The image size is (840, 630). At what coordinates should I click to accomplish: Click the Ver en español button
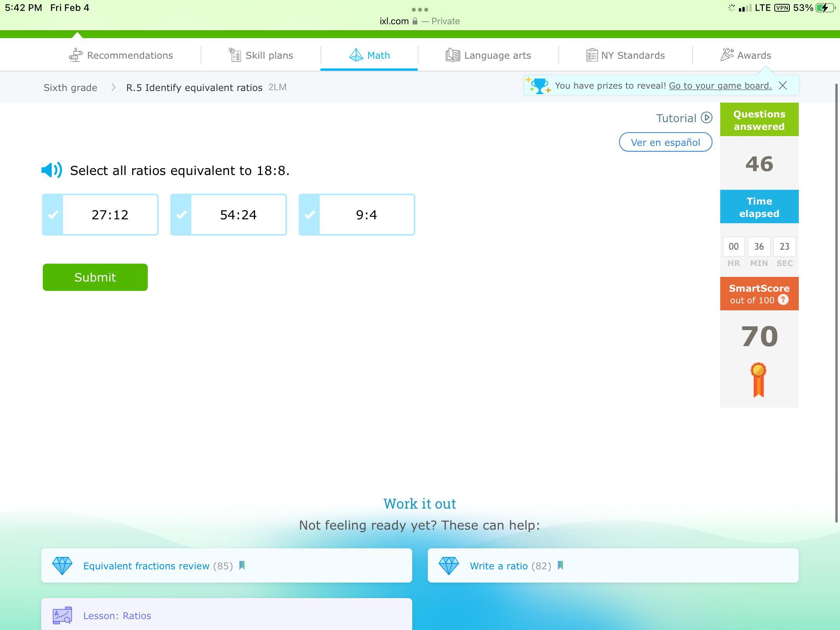point(665,142)
